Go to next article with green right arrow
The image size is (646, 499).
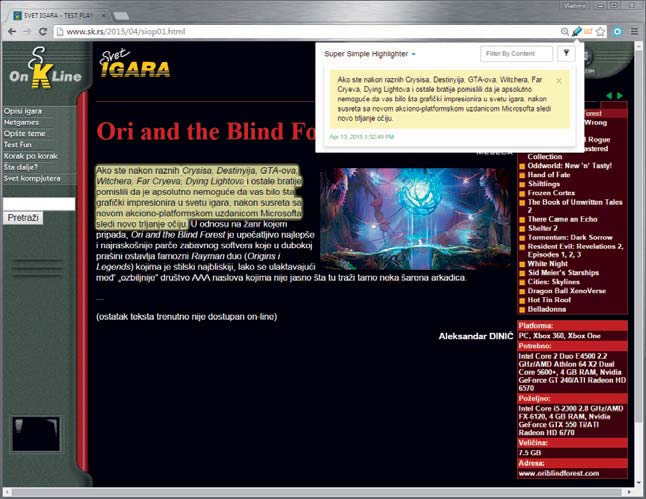pyautogui.click(x=619, y=96)
